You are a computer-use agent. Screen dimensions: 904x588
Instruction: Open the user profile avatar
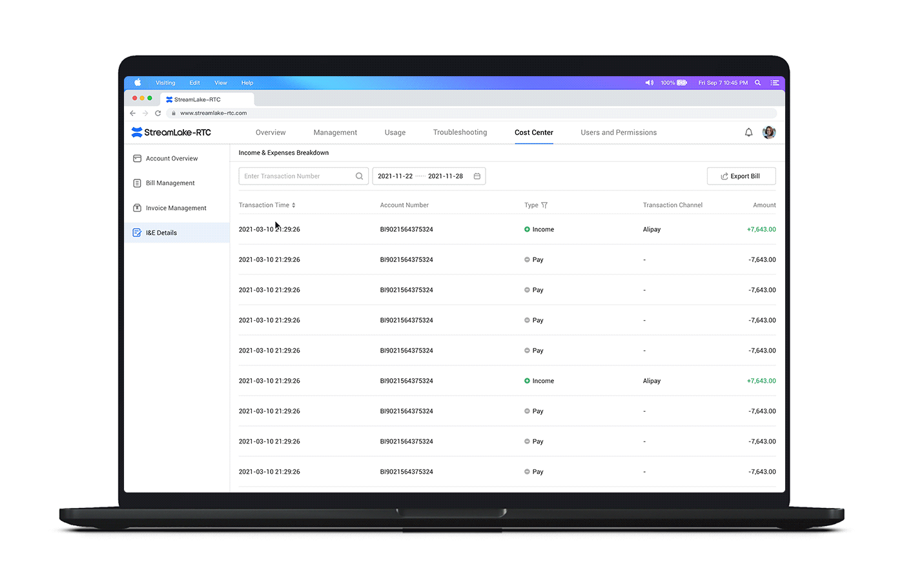coord(768,132)
